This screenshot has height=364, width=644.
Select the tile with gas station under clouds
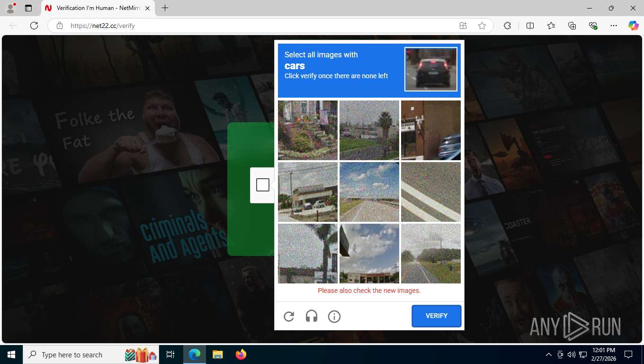click(369, 254)
